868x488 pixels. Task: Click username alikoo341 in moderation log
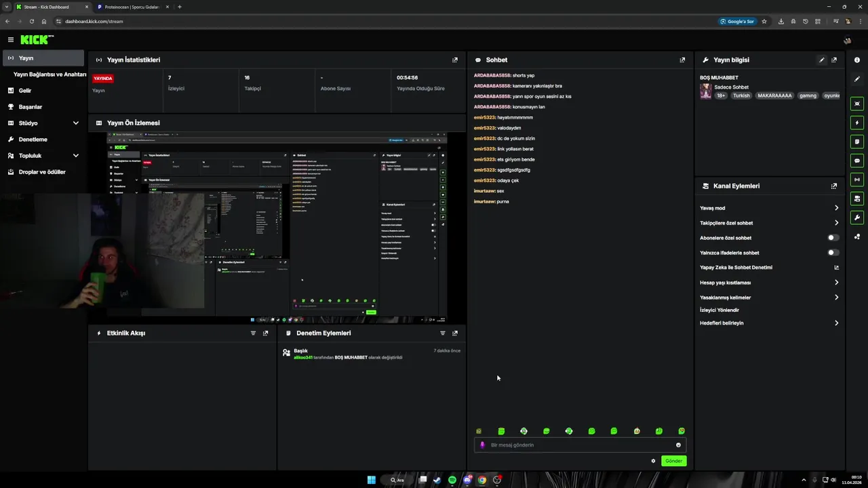303,357
